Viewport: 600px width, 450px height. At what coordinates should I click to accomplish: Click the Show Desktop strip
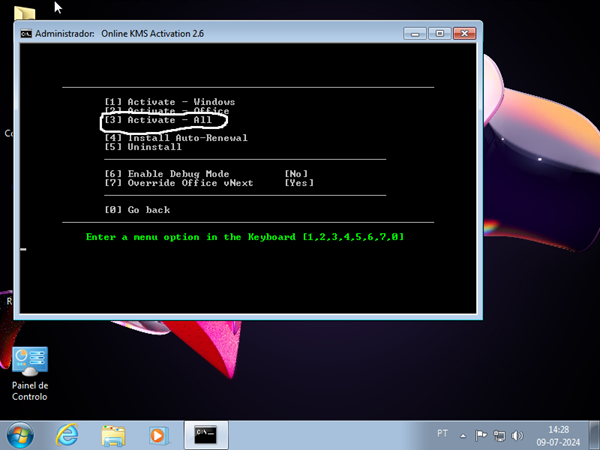[594, 435]
